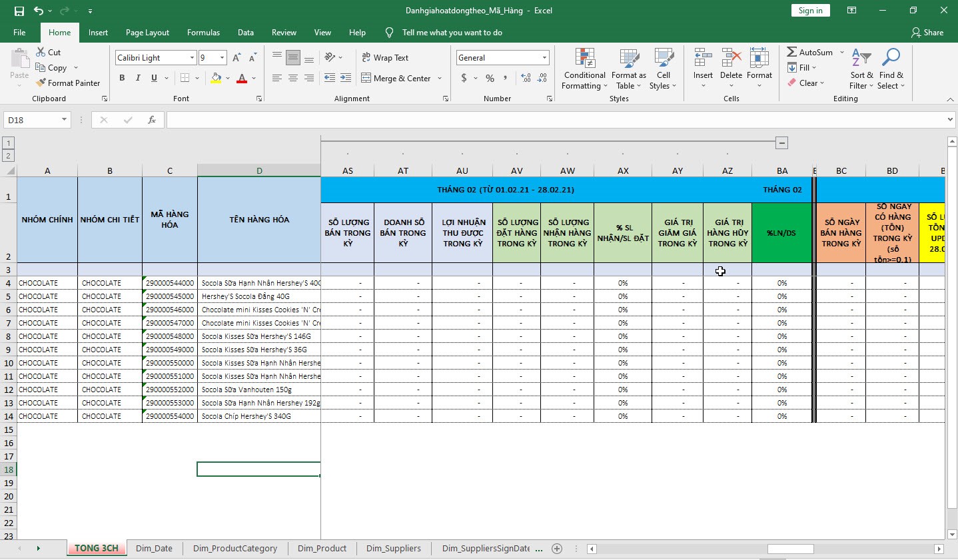This screenshot has width=958, height=560.
Task: Toggle Bold formatting
Action: pyautogui.click(x=122, y=78)
